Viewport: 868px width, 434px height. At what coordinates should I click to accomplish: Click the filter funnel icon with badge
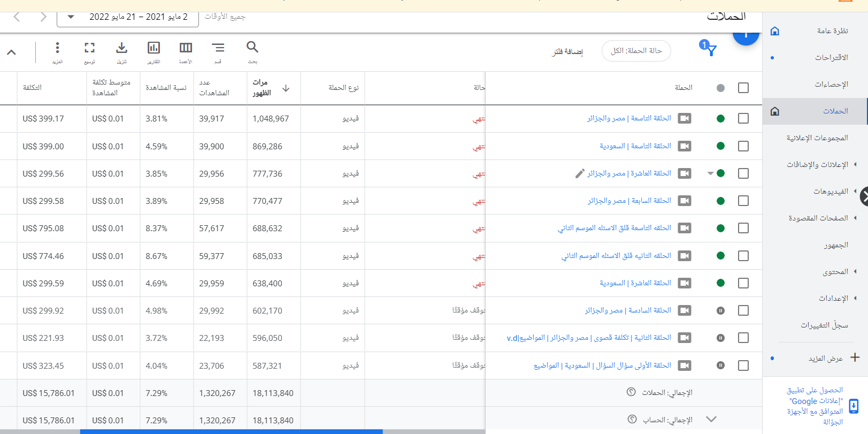click(709, 49)
